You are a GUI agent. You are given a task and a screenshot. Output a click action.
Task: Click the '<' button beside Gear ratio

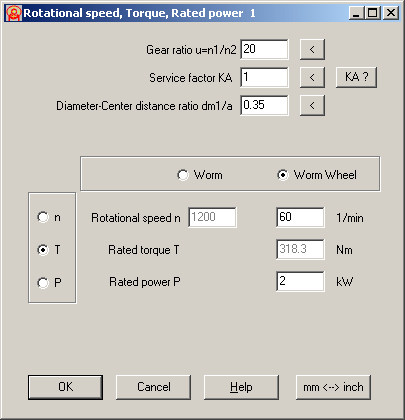pyautogui.click(x=312, y=50)
